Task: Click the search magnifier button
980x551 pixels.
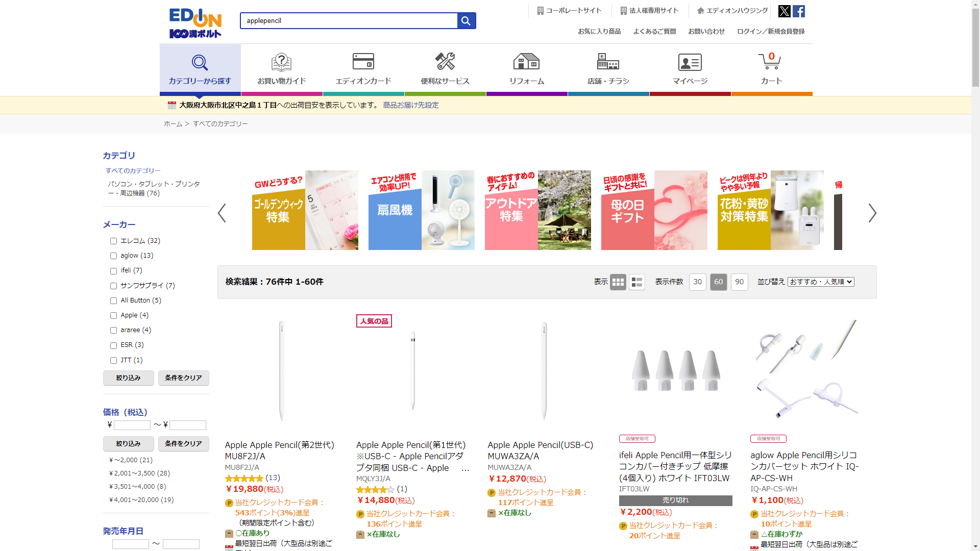Action: click(466, 21)
